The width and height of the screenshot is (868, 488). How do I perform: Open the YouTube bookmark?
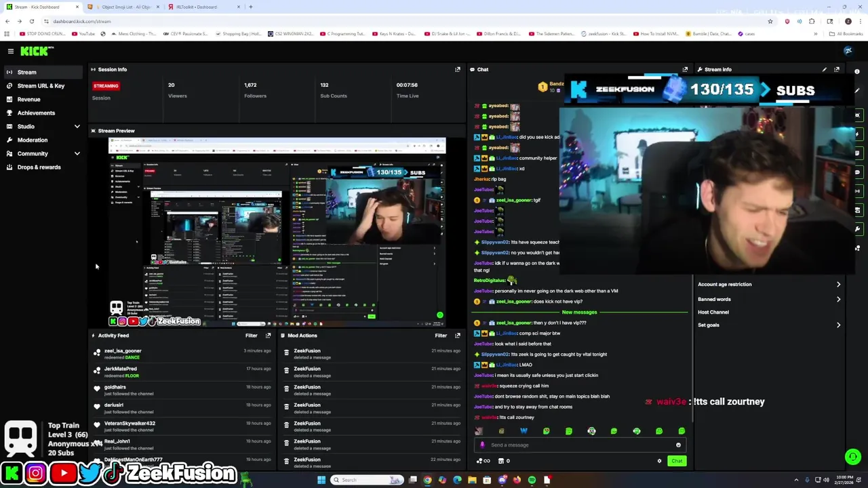coord(84,34)
